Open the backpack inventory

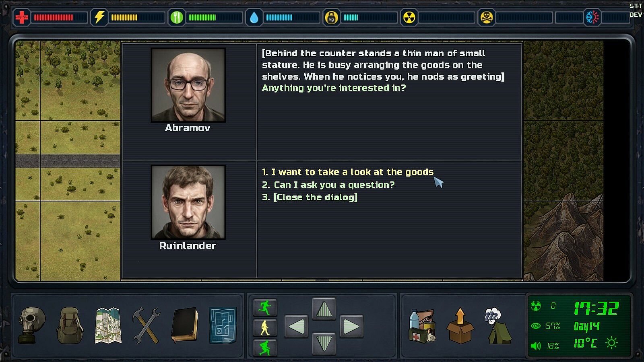click(x=70, y=325)
